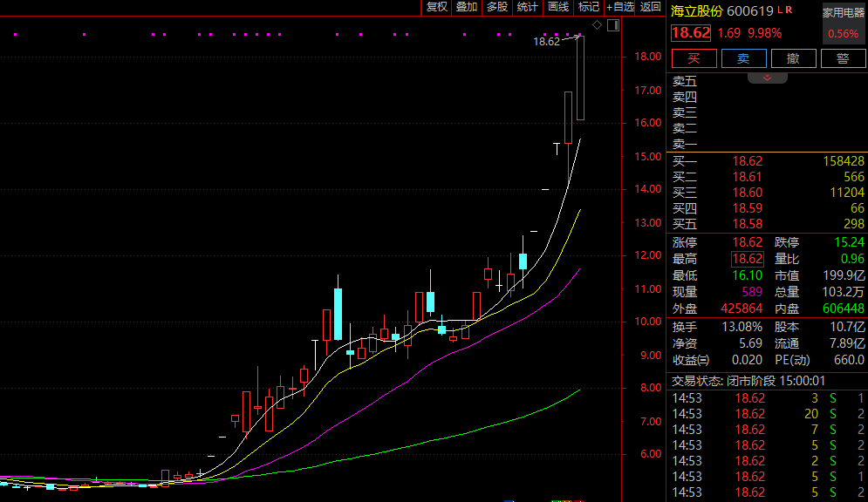Screen dimensions: 868x502
Task: Expand order book with red chevron
Action: coord(768,78)
